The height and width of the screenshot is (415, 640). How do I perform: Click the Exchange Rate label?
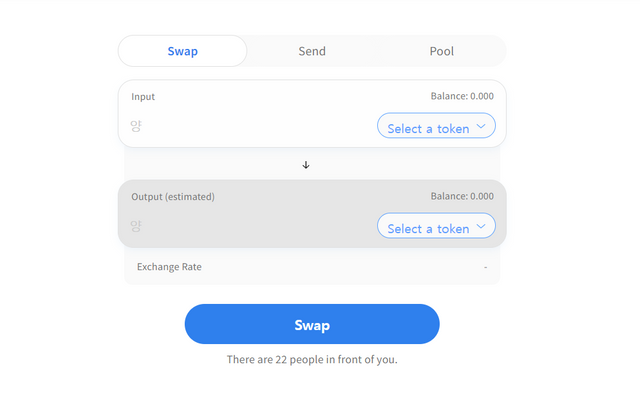(x=169, y=267)
